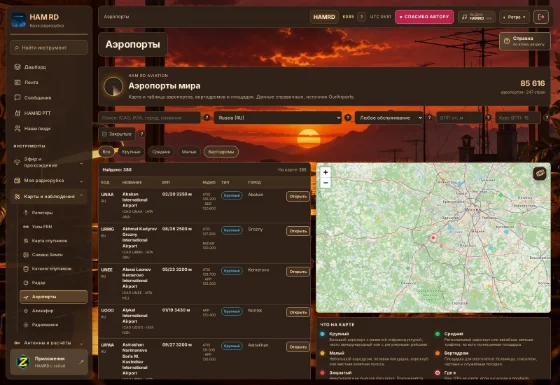560x385 pixels.
Task: Click Открыть for Grozny airport
Action: click(x=298, y=231)
